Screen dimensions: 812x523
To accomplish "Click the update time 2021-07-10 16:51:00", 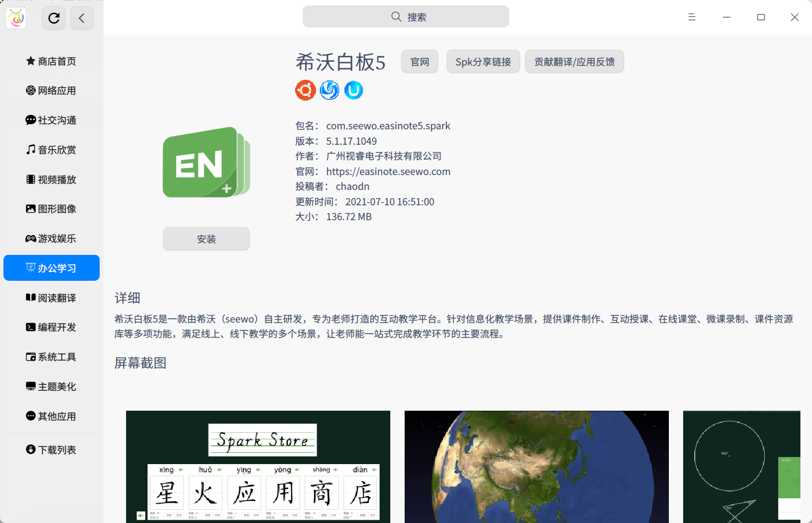I will (x=390, y=201).
